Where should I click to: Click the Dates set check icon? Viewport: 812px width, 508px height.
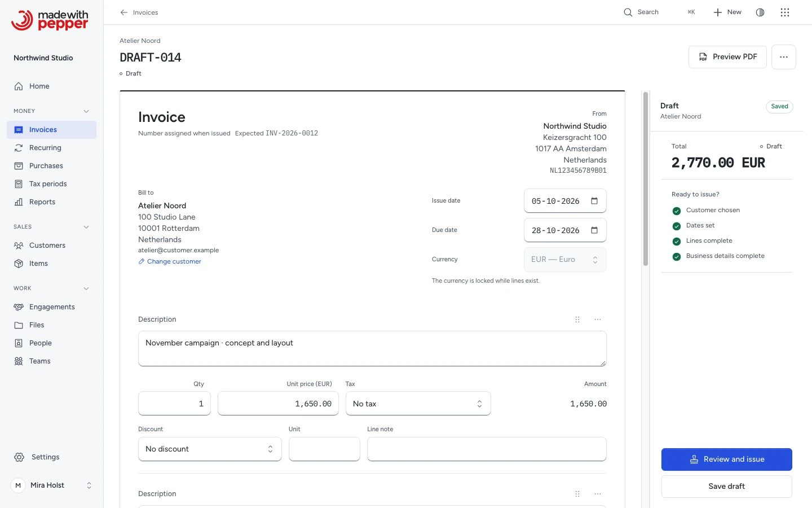click(677, 226)
